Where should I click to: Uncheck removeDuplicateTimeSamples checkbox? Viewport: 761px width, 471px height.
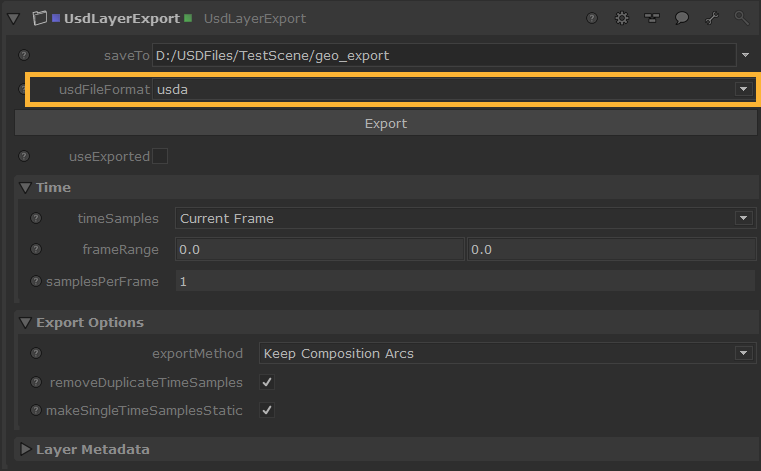[267, 382]
